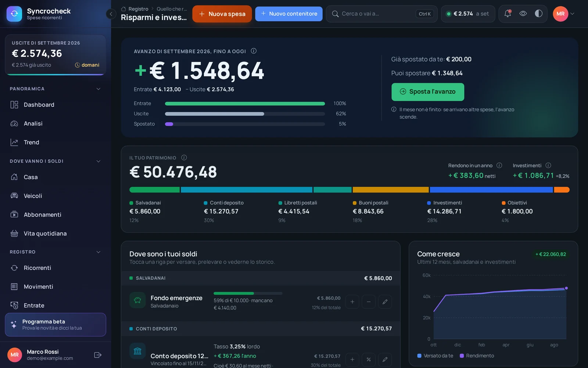Click the Entrate icon in sidebar
Viewport: 588px width, 368px height.
point(14,305)
